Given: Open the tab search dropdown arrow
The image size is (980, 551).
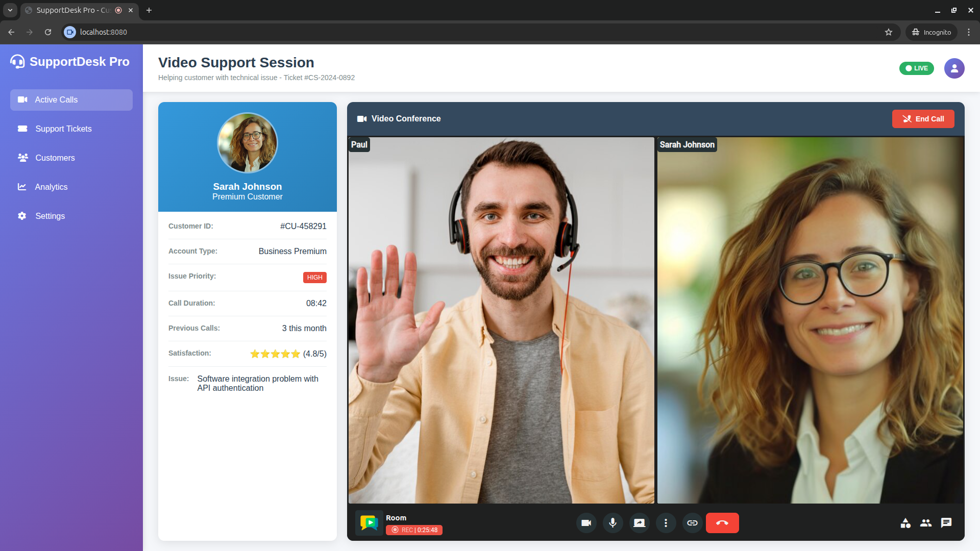Looking at the screenshot, I should pos(10,10).
